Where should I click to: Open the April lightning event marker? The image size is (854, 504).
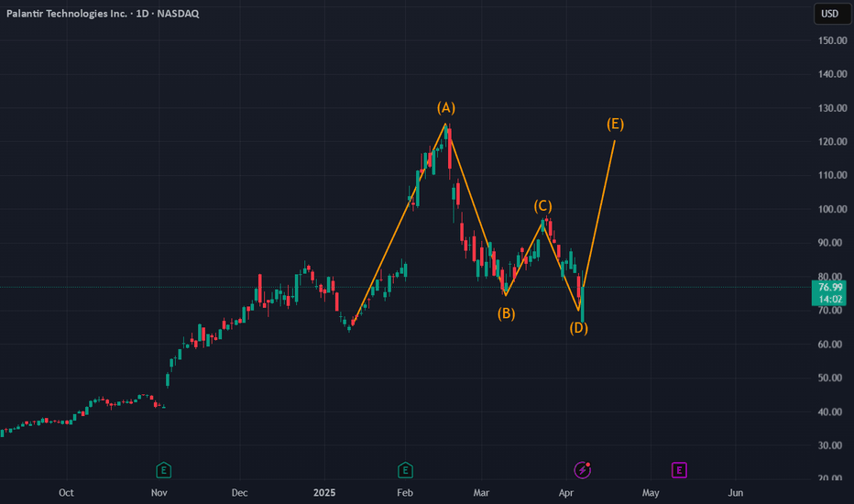point(582,470)
